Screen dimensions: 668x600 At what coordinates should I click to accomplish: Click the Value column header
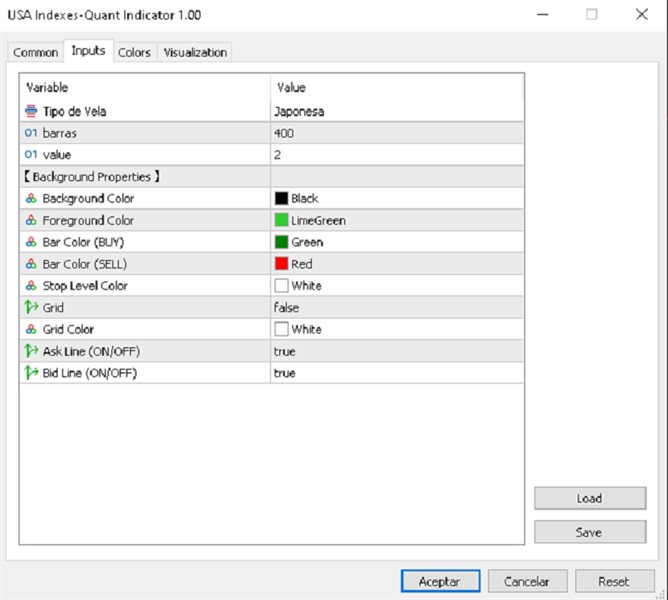tap(397, 87)
